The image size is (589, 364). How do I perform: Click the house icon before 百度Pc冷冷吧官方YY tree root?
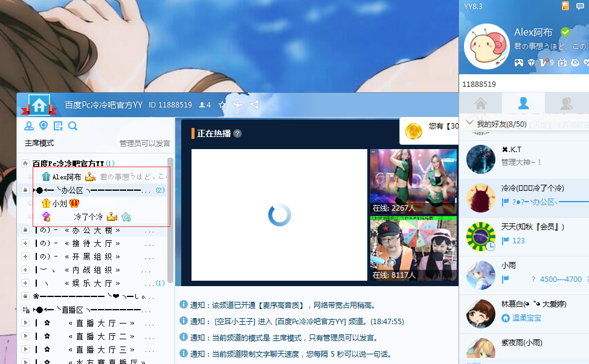click(x=25, y=163)
